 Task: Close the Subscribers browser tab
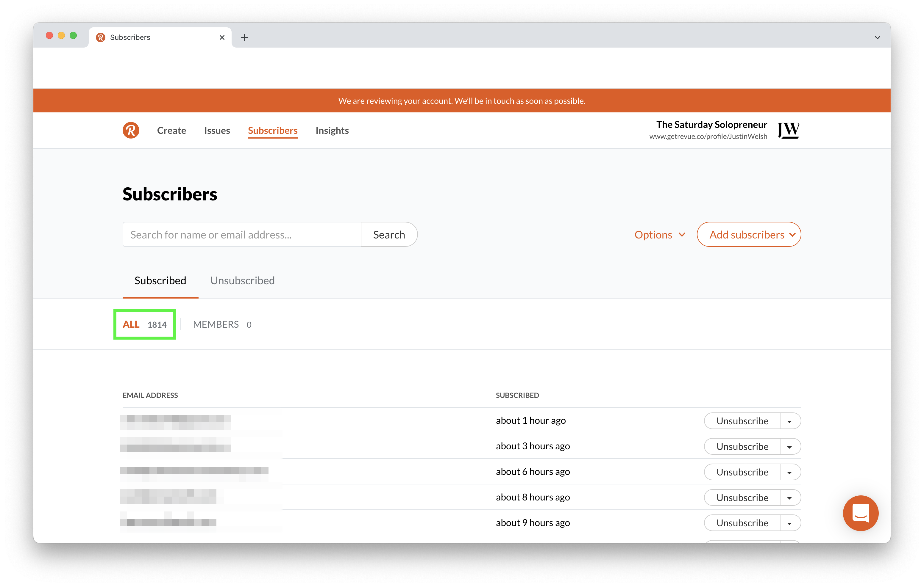click(222, 37)
